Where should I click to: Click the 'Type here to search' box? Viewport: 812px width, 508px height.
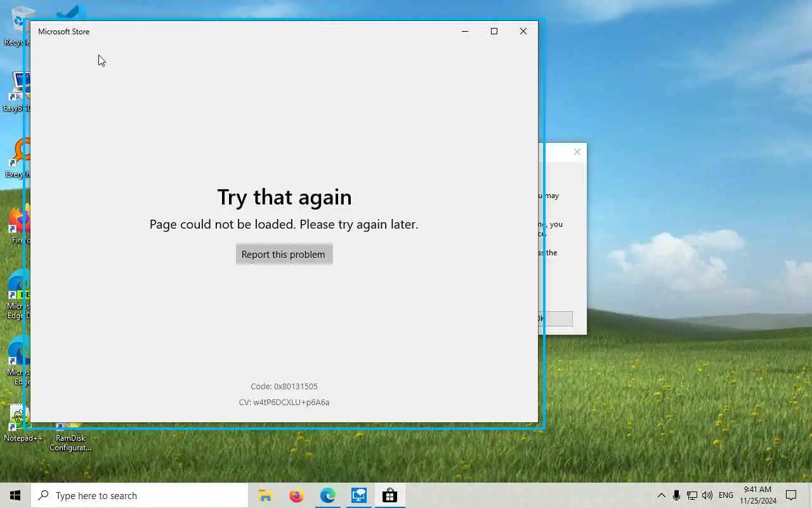click(140, 495)
